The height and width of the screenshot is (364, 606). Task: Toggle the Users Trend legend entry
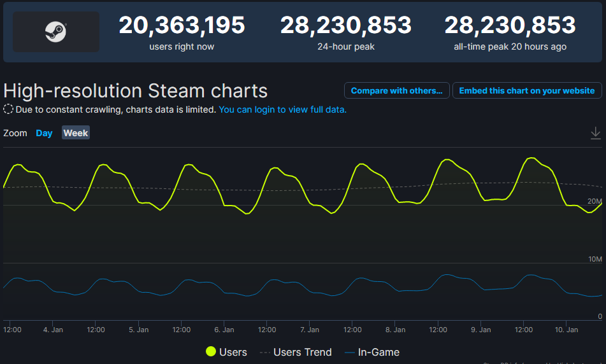[x=296, y=352]
